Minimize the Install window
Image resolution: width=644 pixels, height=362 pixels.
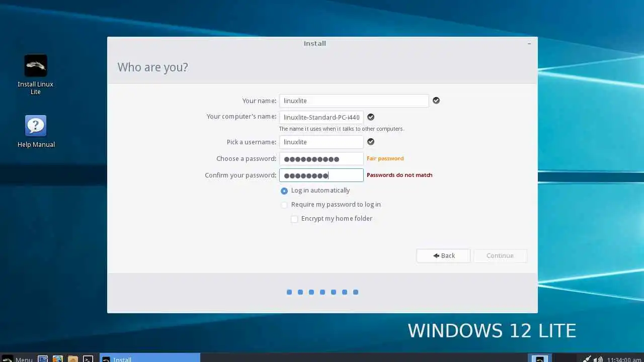(x=529, y=44)
